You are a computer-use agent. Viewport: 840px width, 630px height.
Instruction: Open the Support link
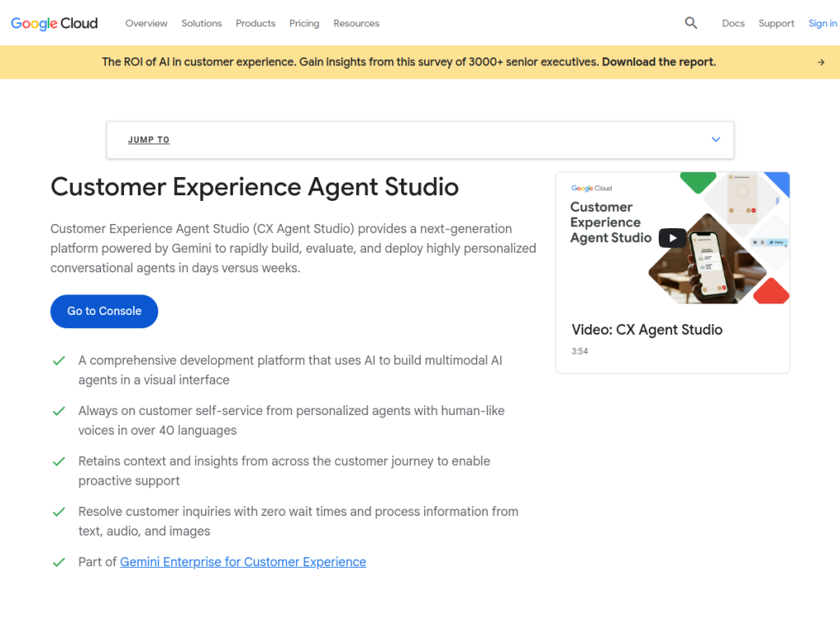(776, 23)
